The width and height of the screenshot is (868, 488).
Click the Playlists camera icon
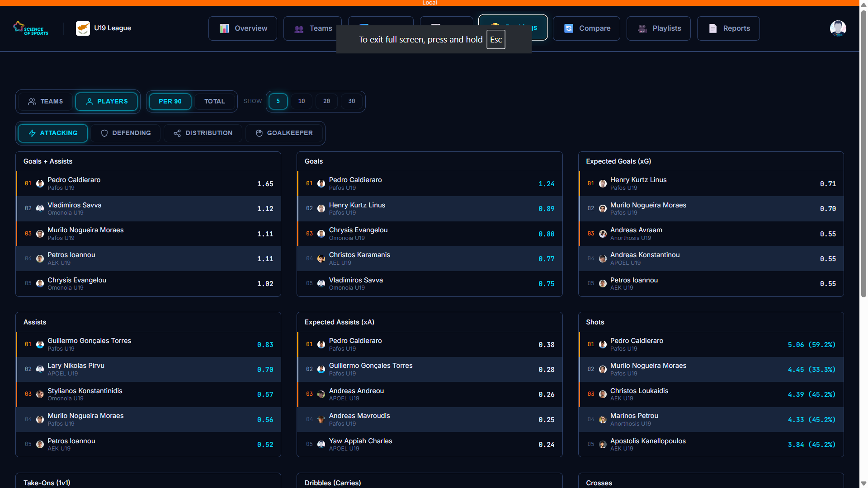pos(642,28)
